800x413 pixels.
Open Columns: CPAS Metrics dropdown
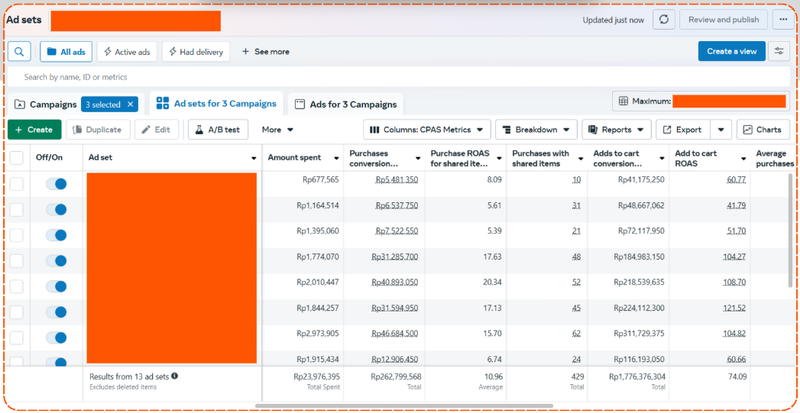[x=427, y=130]
